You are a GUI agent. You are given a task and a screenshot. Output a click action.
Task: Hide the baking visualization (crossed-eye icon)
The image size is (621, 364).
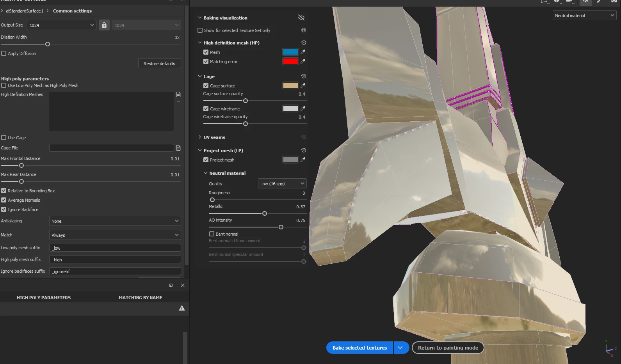(301, 18)
